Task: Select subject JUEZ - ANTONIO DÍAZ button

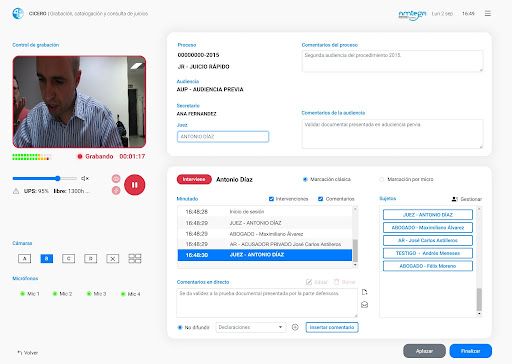Action: [x=428, y=215]
